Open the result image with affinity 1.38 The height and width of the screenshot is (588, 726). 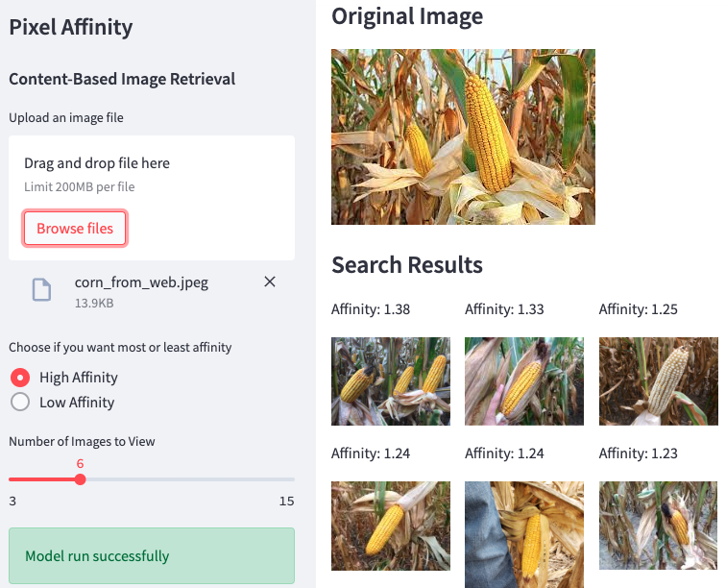click(391, 380)
